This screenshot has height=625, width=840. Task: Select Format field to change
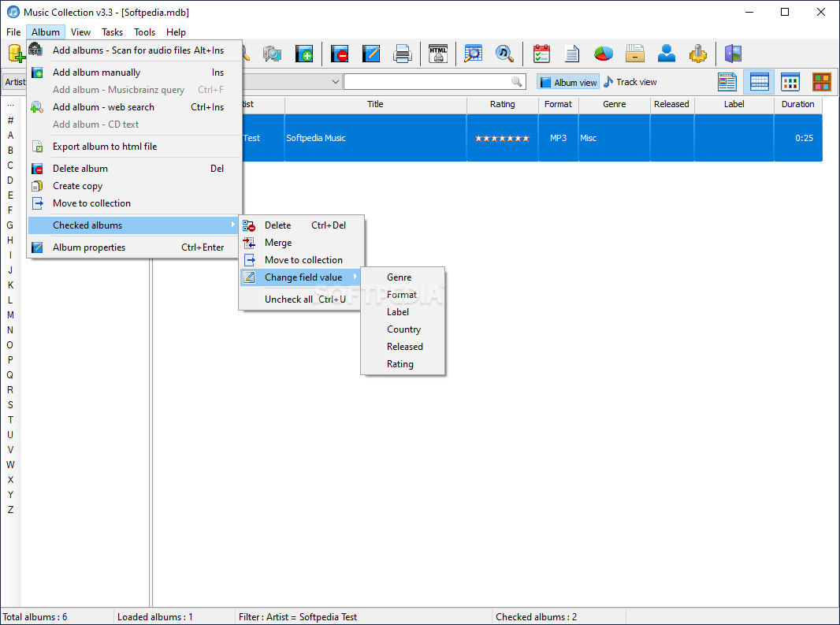click(x=403, y=295)
